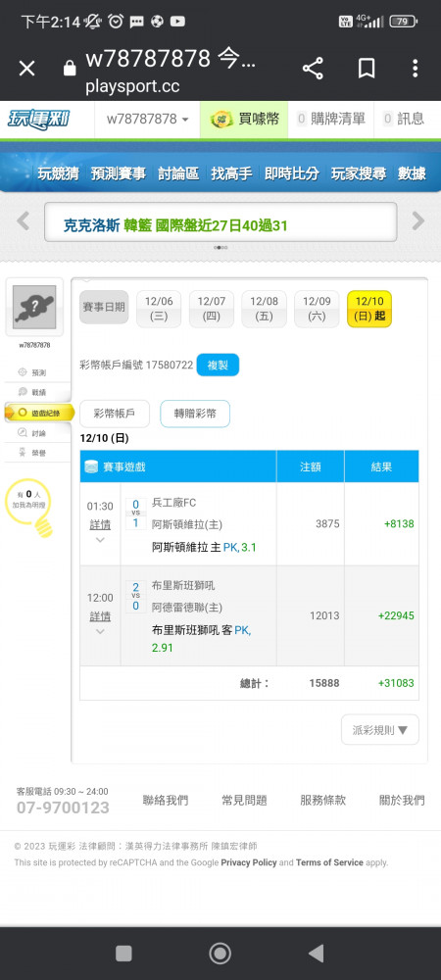
Task: Tap the share icon in browser bar
Action: tap(313, 69)
